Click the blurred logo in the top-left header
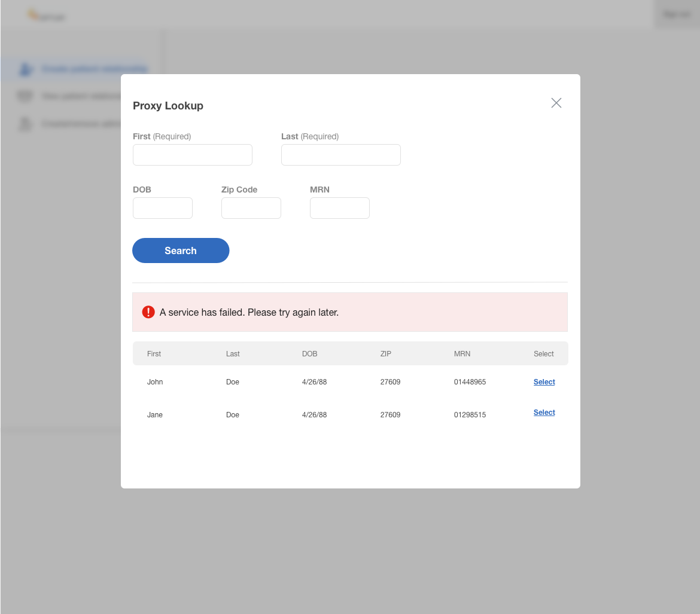700x614 pixels. pos(45,16)
